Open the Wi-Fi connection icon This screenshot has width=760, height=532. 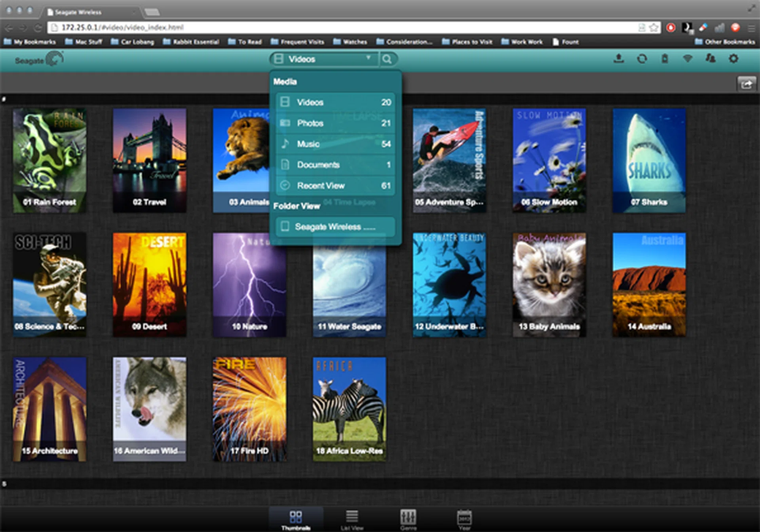688,59
